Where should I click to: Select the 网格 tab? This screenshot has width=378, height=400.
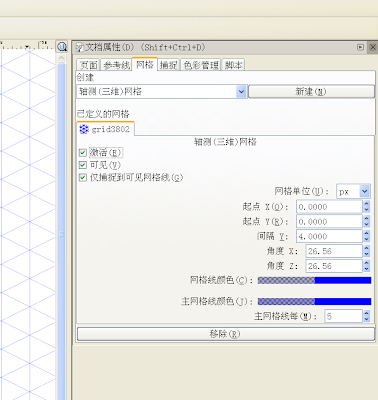pyautogui.click(x=145, y=64)
